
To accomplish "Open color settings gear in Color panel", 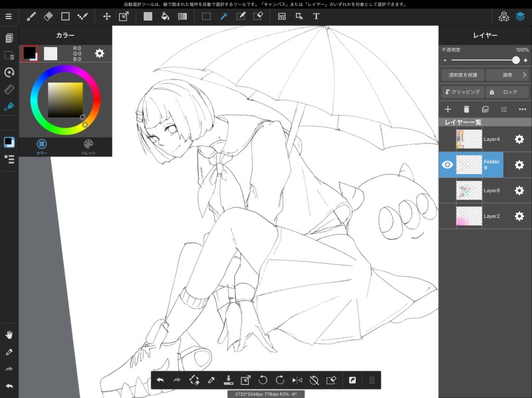I will click(99, 53).
